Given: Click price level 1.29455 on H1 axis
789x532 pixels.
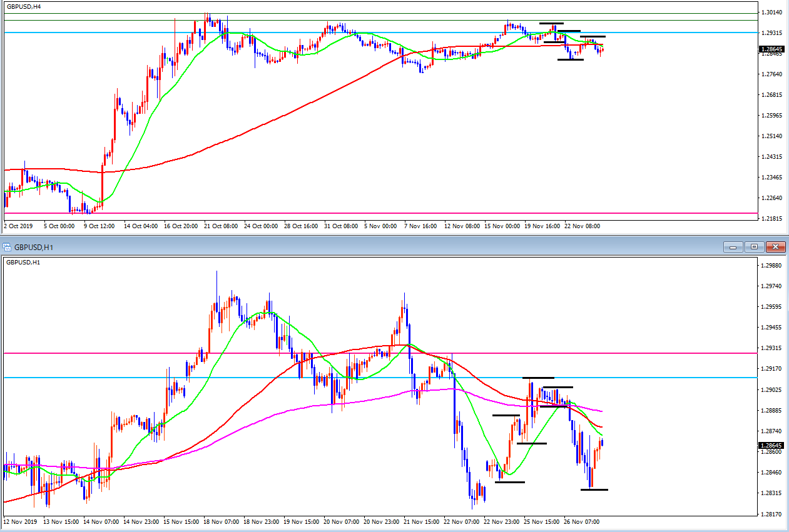Looking at the screenshot, I should [x=770, y=327].
